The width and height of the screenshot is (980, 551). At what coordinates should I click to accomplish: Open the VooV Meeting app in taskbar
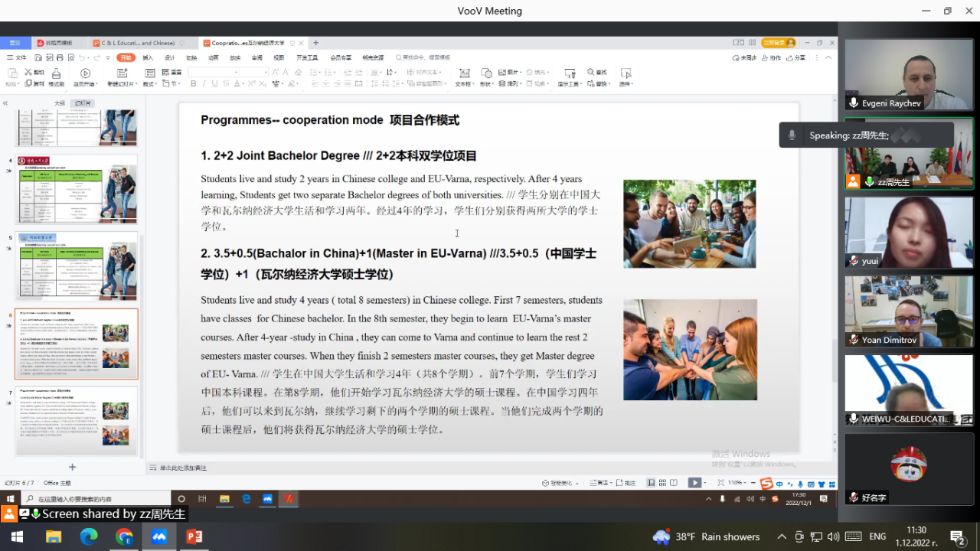159,536
